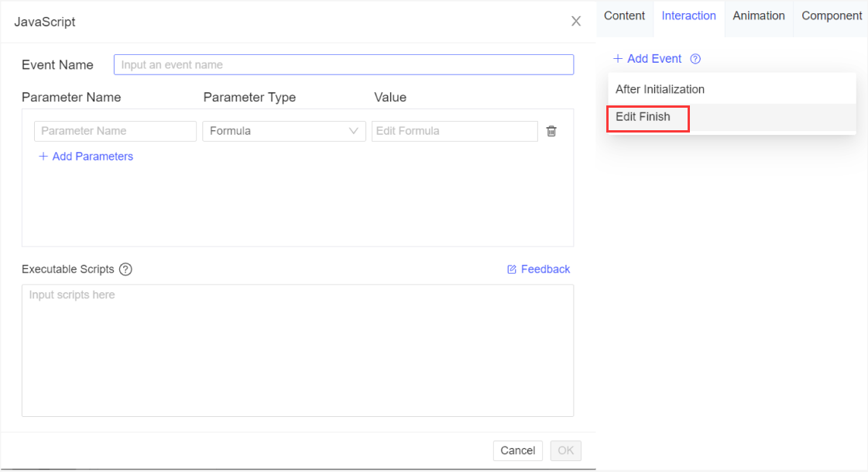Open Add Event help icon
868x472 pixels.
[695, 59]
